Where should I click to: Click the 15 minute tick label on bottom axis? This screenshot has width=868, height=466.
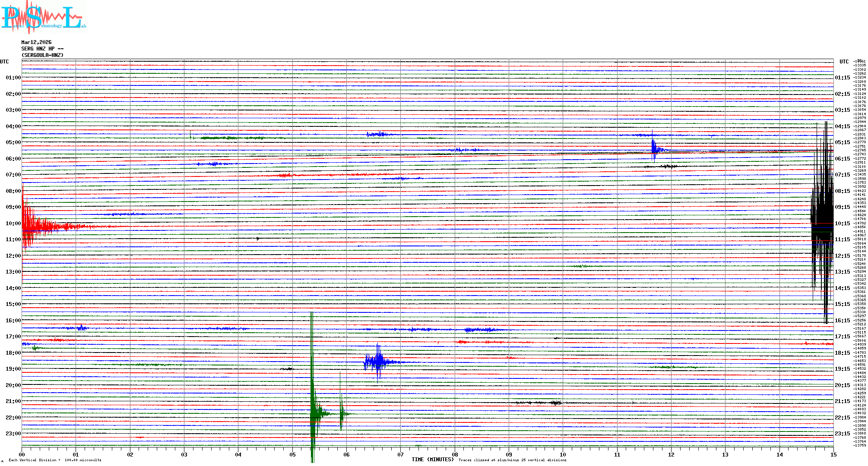(833, 454)
